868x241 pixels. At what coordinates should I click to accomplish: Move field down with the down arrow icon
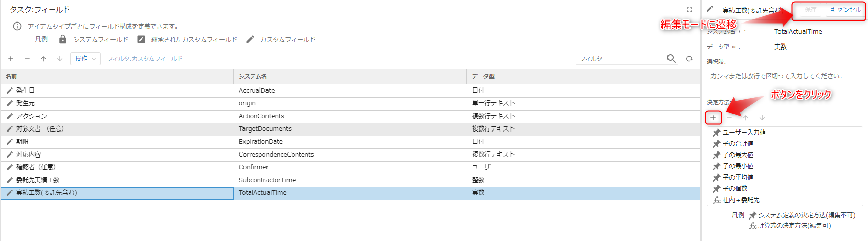[x=60, y=59]
